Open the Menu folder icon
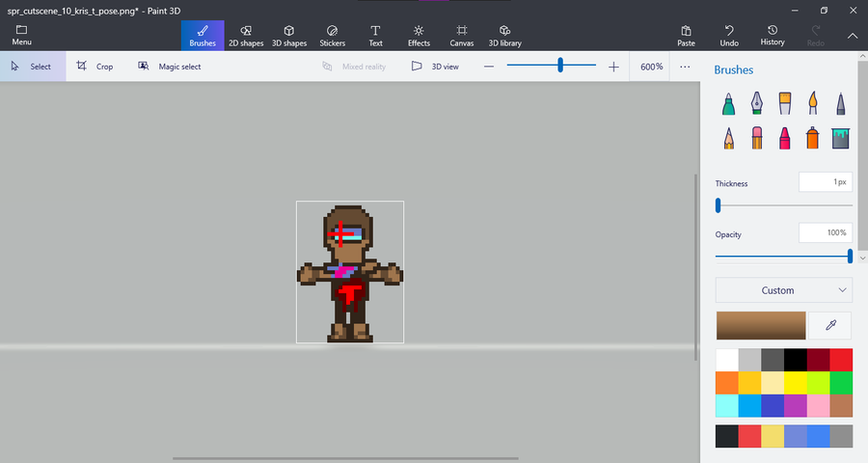Image resolution: width=868 pixels, height=463 pixels. coord(21,30)
